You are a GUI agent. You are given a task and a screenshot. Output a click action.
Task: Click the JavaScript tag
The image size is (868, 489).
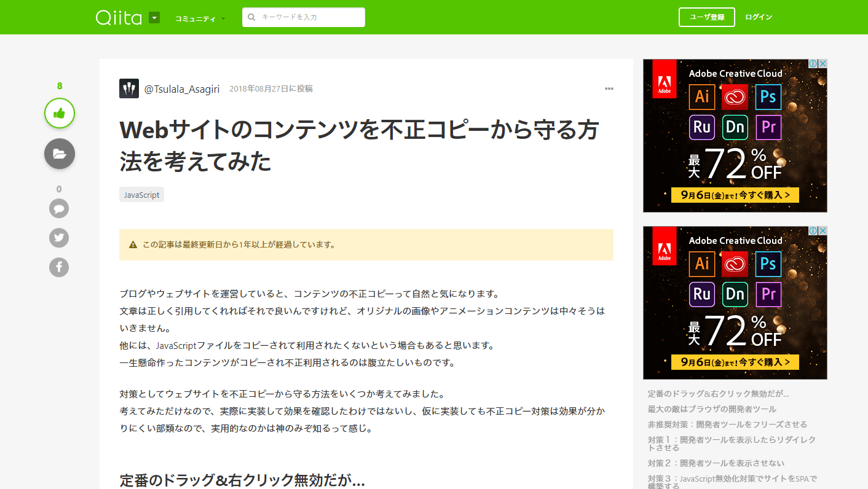click(141, 195)
